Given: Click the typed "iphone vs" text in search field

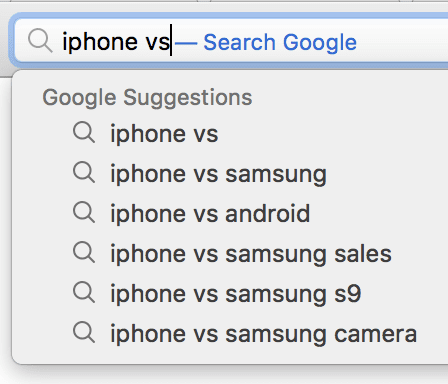Looking at the screenshot, I should pyautogui.click(x=116, y=42).
